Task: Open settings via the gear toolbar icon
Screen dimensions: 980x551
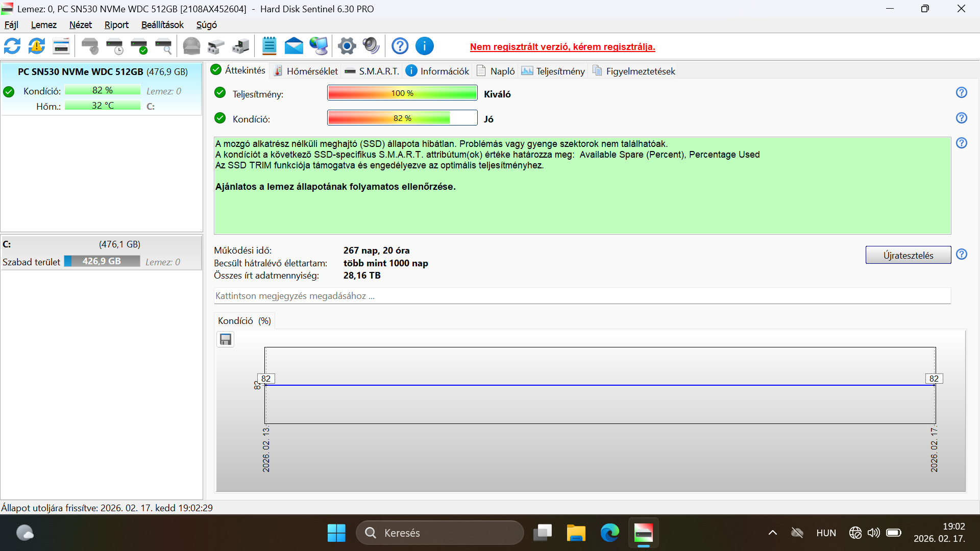Action: tap(347, 46)
